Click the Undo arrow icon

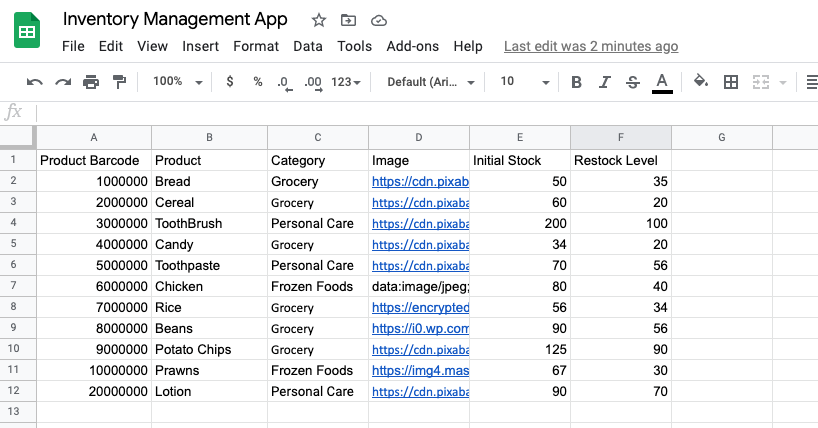pos(34,82)
